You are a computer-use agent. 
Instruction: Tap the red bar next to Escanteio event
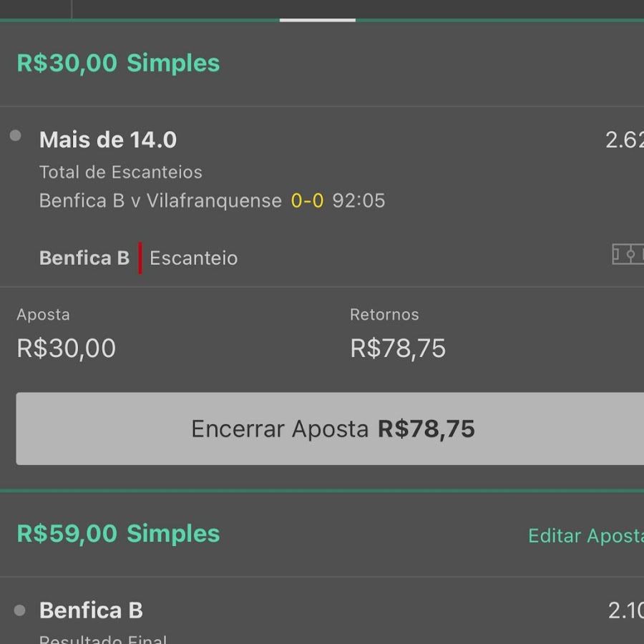point(140,258)
